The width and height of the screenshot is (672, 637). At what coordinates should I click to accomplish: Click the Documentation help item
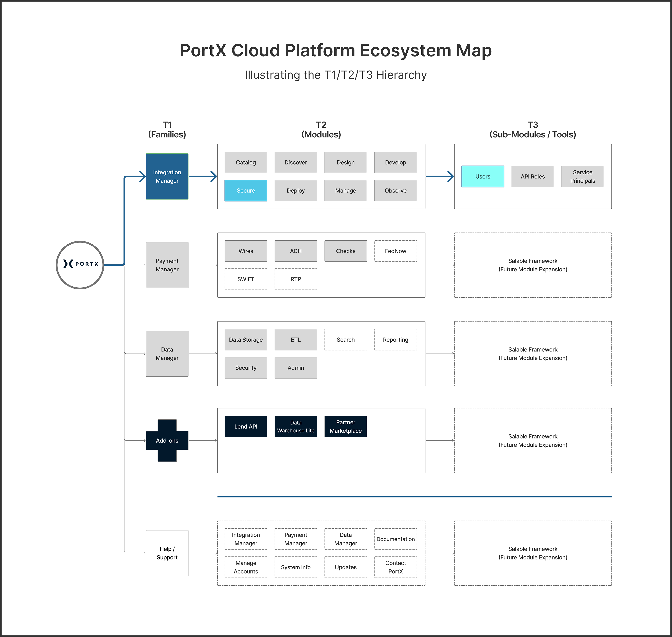coord(395,539)
